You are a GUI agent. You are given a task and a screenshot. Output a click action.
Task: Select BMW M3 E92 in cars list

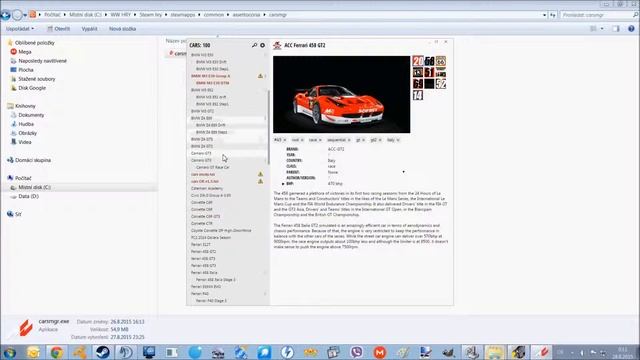202,90
